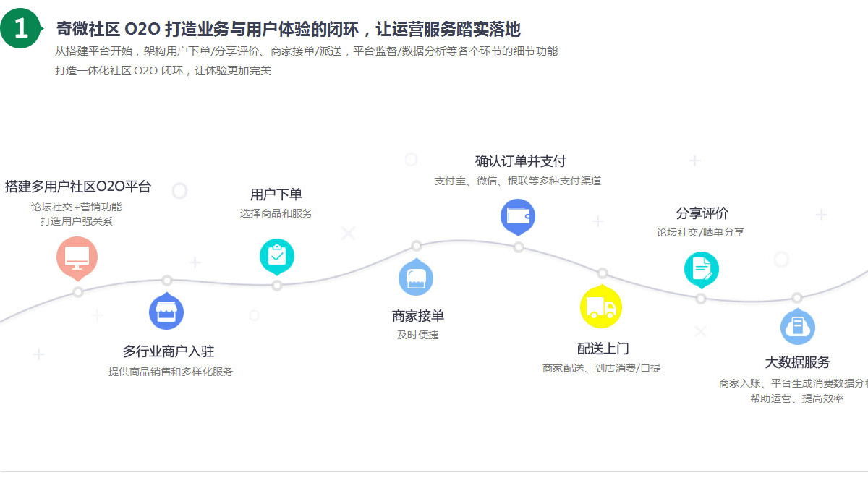Click the timeline dot below the wallet icon
Screen dimensions: 868x496
(x=518, y=247)
